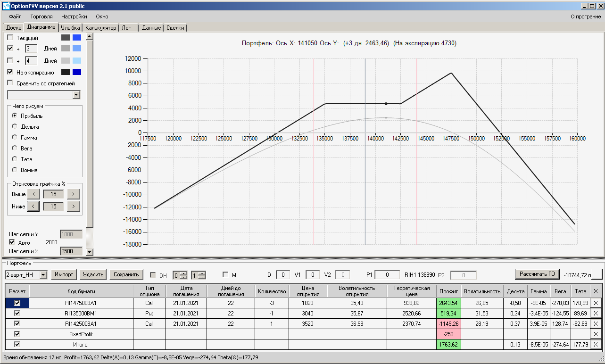Open the Файл menu
This screenshot has width=605, height=364.
15,17
